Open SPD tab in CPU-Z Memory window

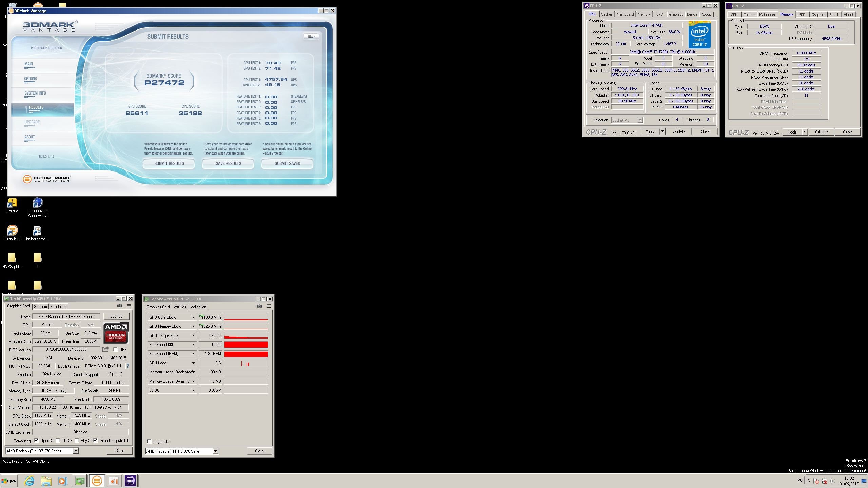point(802,15)
